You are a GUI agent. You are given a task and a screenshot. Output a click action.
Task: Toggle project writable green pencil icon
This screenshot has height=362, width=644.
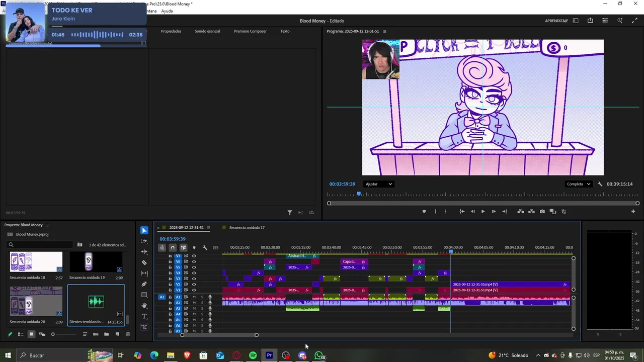10,334
